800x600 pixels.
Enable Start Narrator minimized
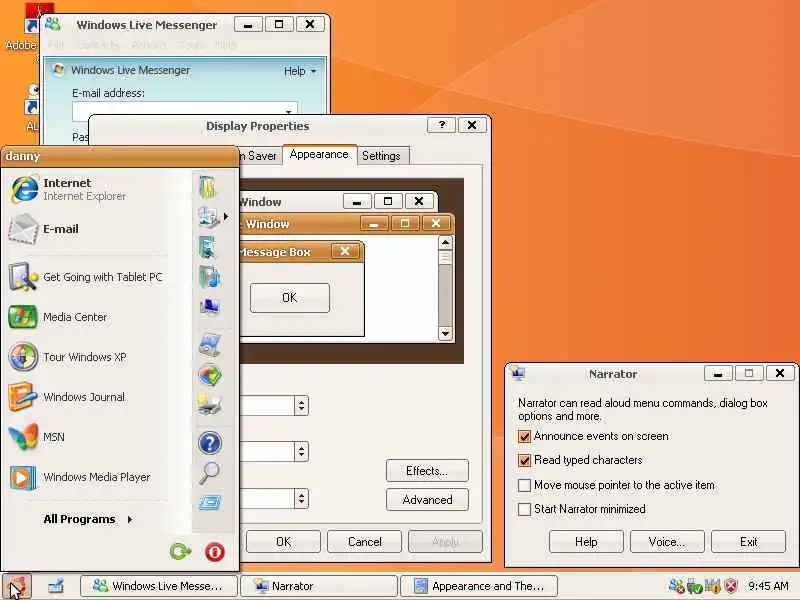tap(524, 509)
